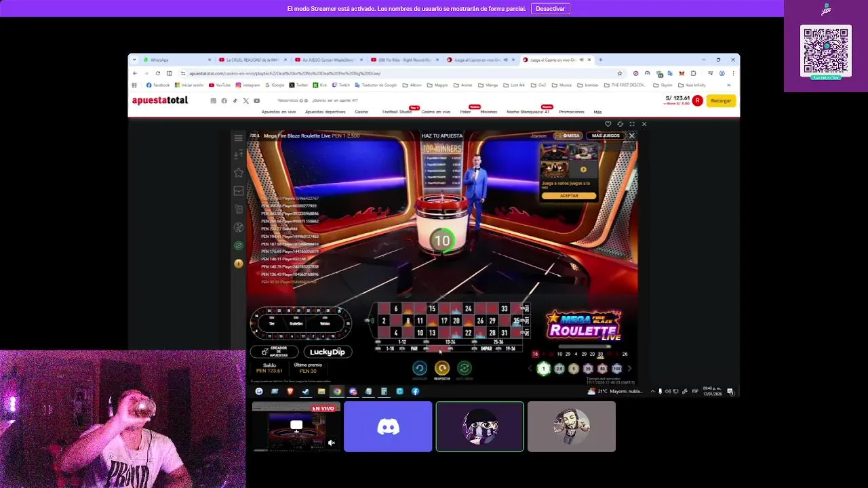
Task: Click the Chrome icon in Windows taskbar
Action: coord(337,391)
